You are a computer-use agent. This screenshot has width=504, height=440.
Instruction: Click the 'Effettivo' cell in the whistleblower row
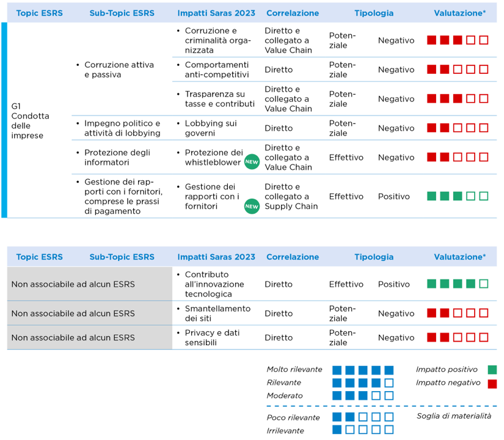[x=346, y=157]
